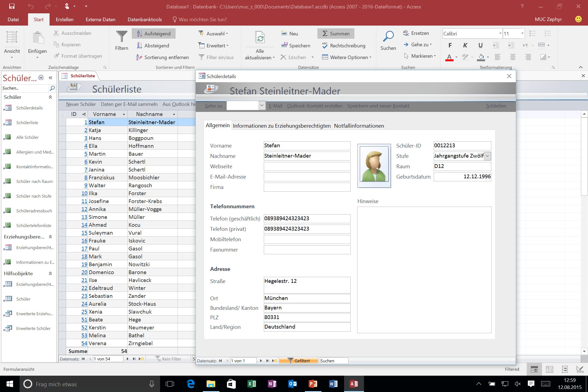Collapse the Hilfsobjekte navigation group

click(x=50, y=273)
